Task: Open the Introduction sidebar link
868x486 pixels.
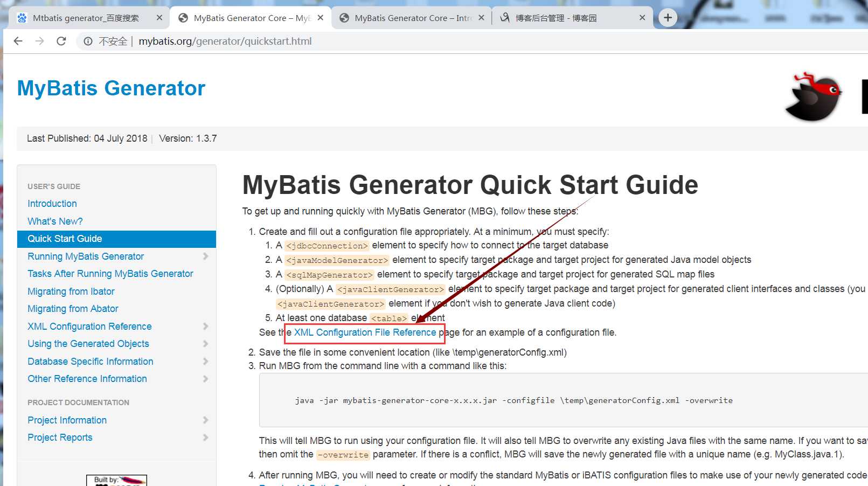Action: coord(52,204)
